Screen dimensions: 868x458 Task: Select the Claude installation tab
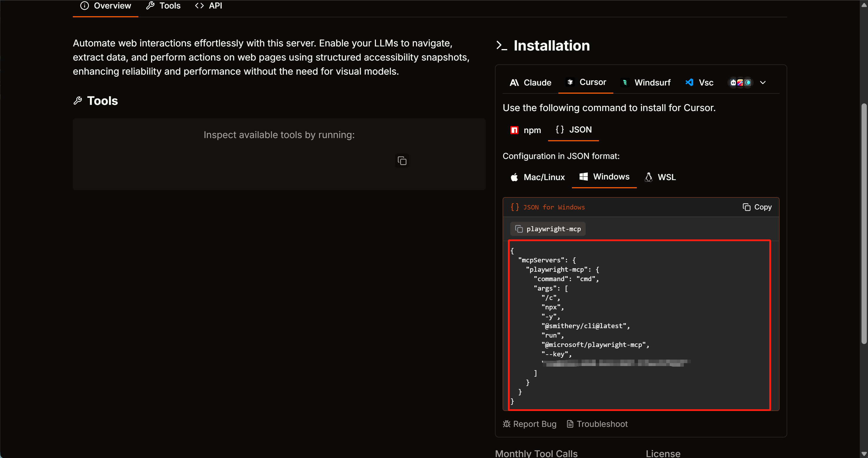(x=531, y=83)
